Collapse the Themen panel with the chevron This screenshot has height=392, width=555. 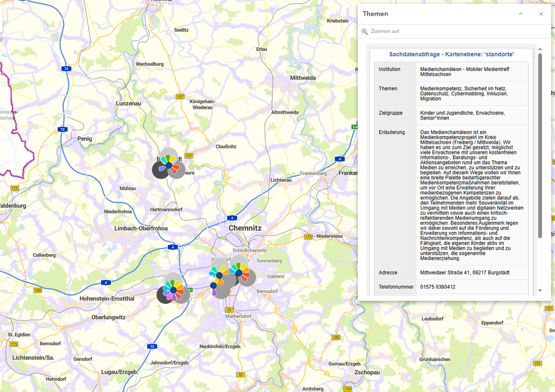point(521,14)
